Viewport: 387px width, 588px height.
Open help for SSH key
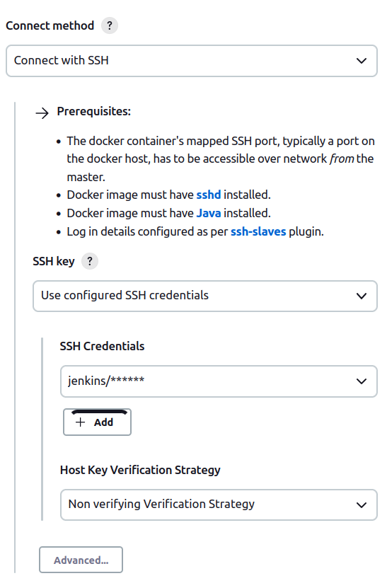tap(90, 261)
